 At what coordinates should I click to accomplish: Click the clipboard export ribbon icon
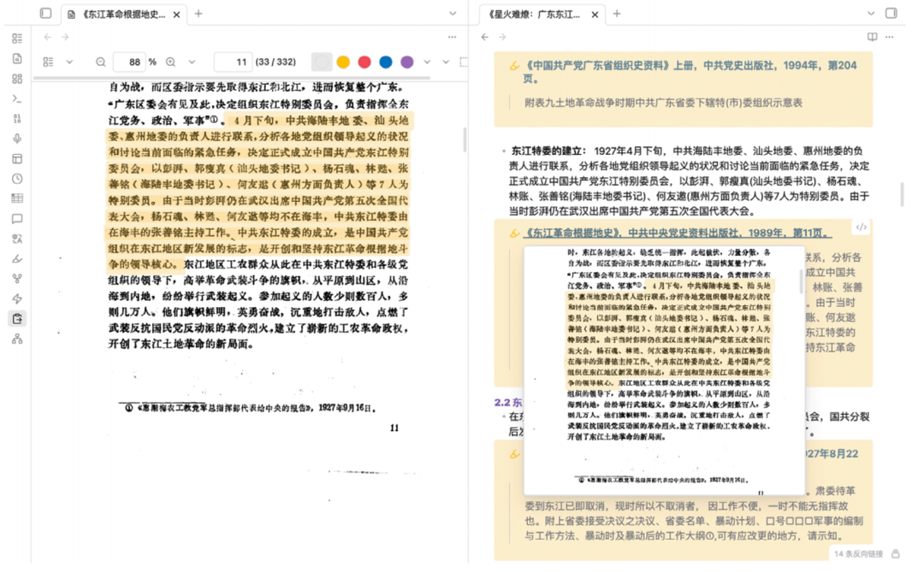17,319
